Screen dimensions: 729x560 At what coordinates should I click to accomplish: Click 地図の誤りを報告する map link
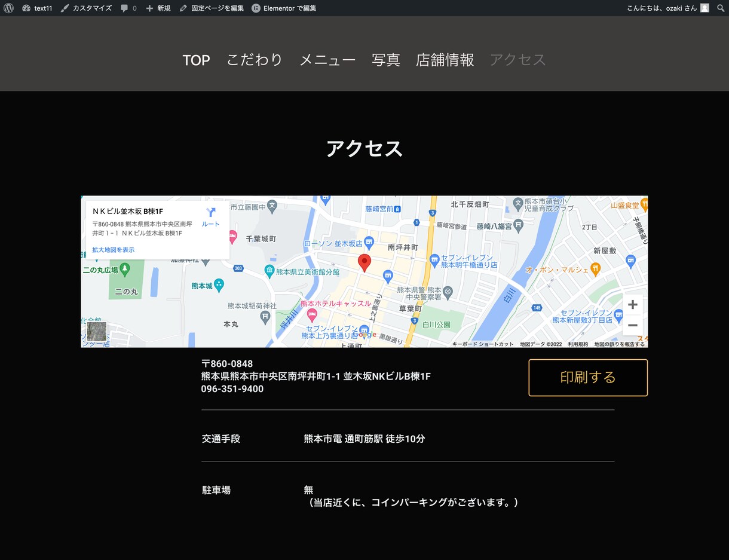[x=620, y=344]
